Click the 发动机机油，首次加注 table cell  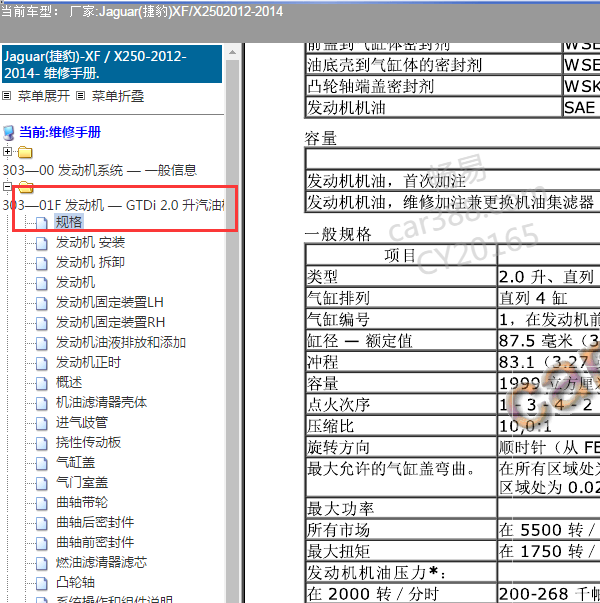(x=453, y=181)
